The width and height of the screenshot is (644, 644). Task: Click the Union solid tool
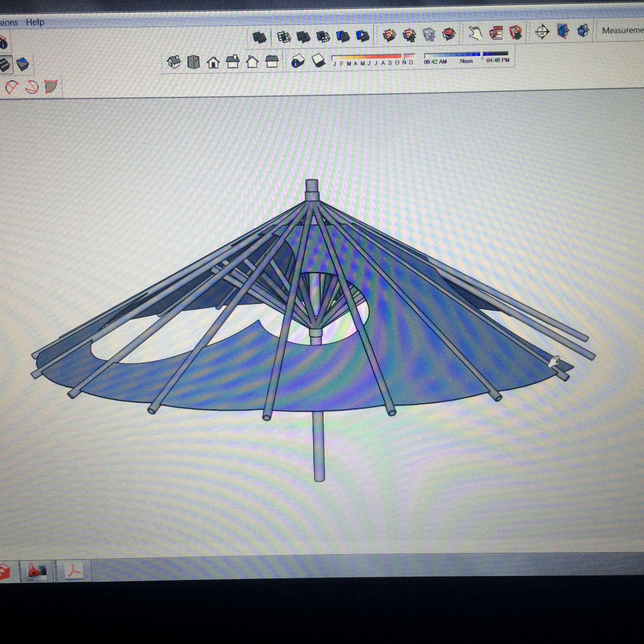point(303,36)
